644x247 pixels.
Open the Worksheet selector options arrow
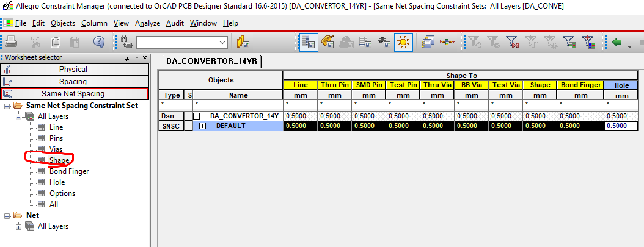(x=137, y=58)
